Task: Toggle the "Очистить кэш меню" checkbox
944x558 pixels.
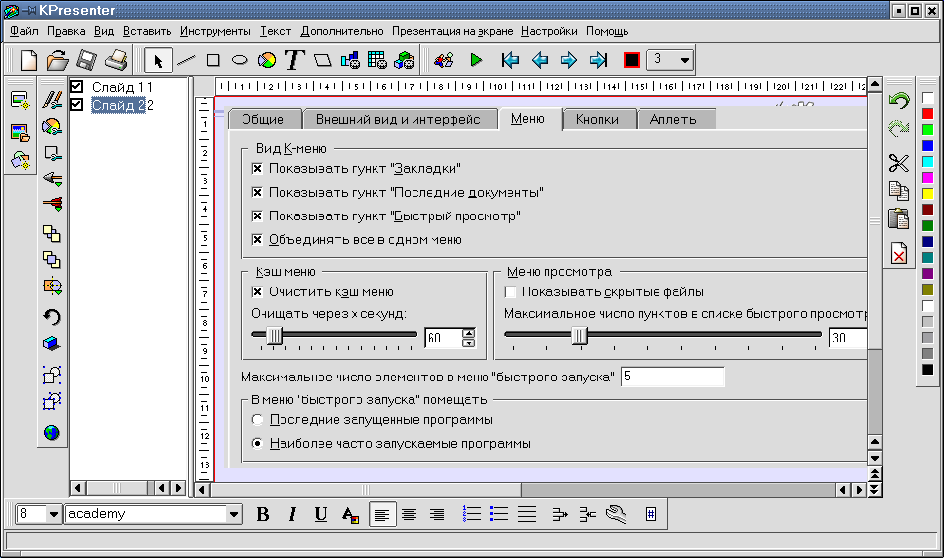Action: point(257,292)
